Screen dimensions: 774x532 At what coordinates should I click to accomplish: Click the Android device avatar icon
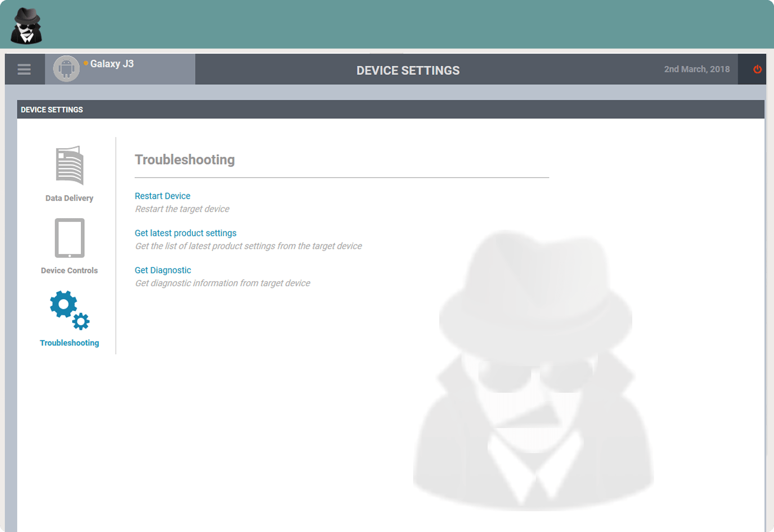coord(66,68)
